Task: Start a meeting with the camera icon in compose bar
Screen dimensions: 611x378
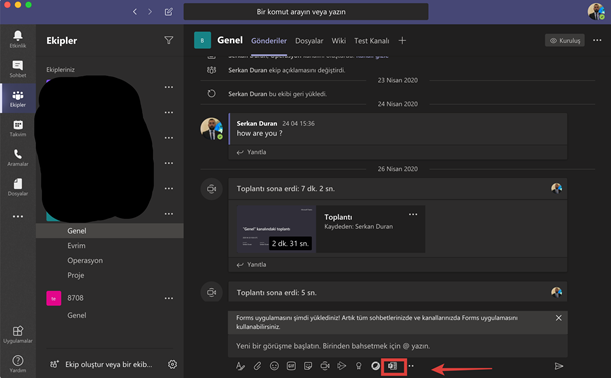Action: click(x=325, y=366)
